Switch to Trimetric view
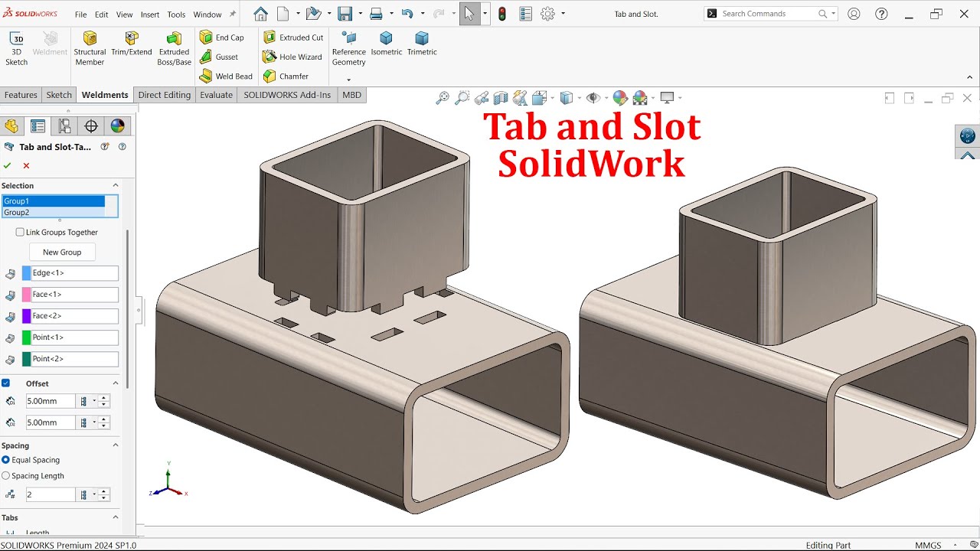The height and width of the screenshot is (551, 980). coord(422,44)
